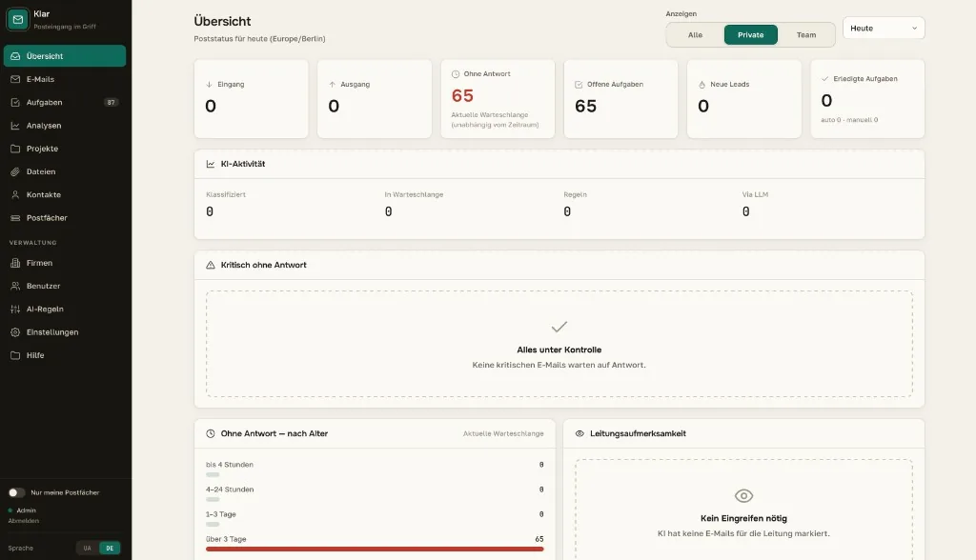Open Kontakte in the sidebar
The width and height of the screenshot is (976, 560).
tap(65, 194)
